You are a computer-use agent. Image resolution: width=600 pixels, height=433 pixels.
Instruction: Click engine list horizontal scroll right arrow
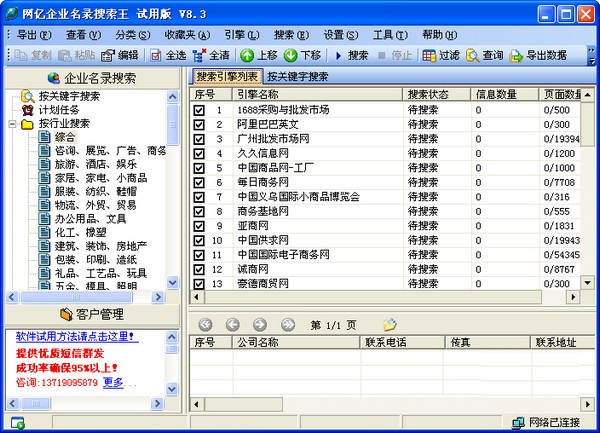(x=573, y=297)
